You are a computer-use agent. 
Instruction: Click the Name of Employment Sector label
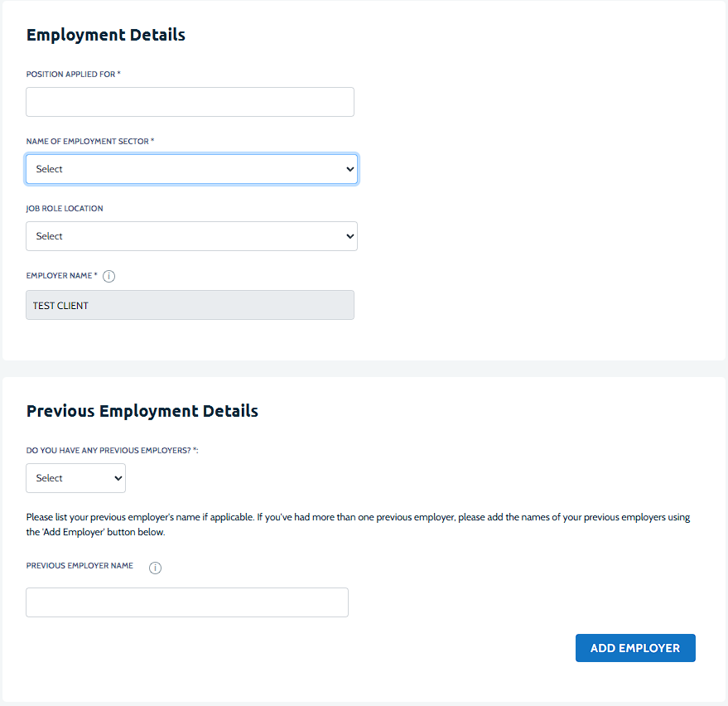(x=89, y=142)
